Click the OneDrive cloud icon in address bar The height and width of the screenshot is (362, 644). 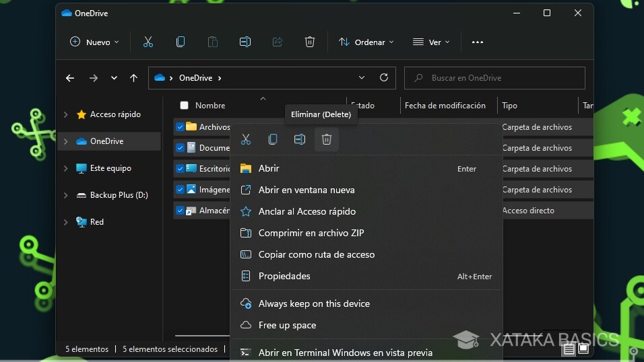click(x=160, y=77)
